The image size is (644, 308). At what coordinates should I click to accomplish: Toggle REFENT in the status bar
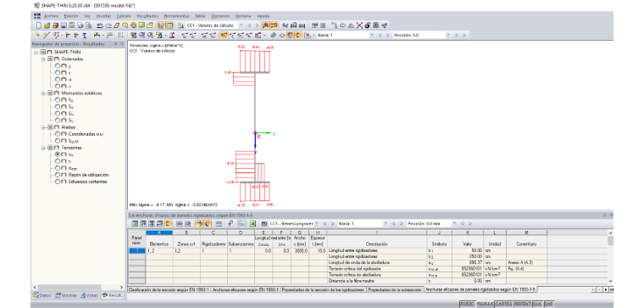[x=523, y=305]
